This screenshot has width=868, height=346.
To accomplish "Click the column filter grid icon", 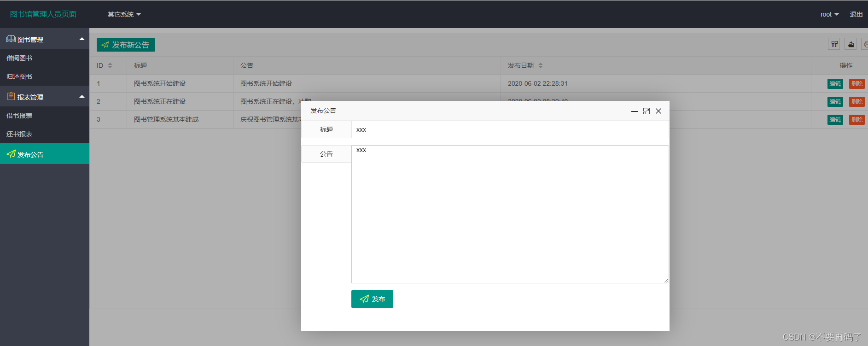I will 834,44.
